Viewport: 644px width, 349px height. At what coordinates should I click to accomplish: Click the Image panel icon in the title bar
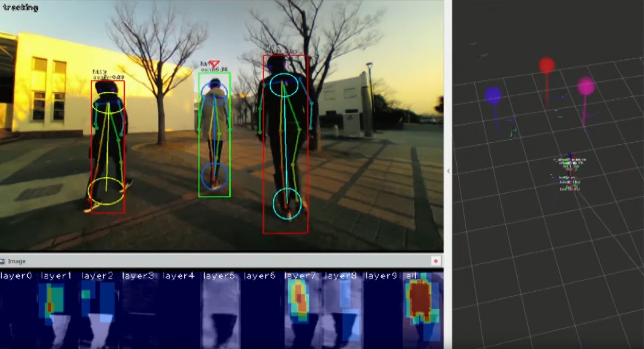coord(3,261)
